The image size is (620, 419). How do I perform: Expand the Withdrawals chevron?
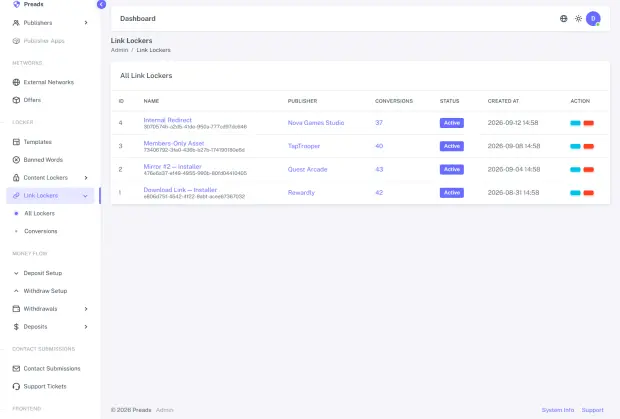86,309
